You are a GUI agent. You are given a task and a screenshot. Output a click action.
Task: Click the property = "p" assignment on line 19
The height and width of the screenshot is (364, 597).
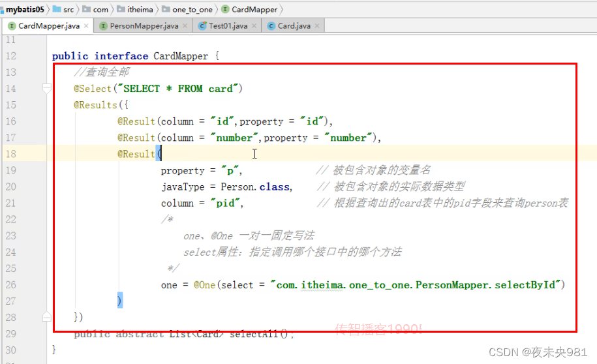coord(200,170)
